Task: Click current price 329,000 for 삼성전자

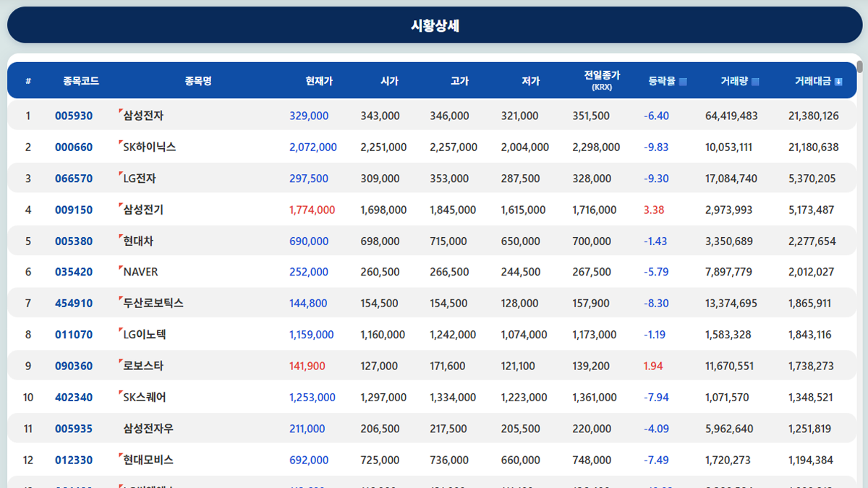Action: tap(309, 116)
